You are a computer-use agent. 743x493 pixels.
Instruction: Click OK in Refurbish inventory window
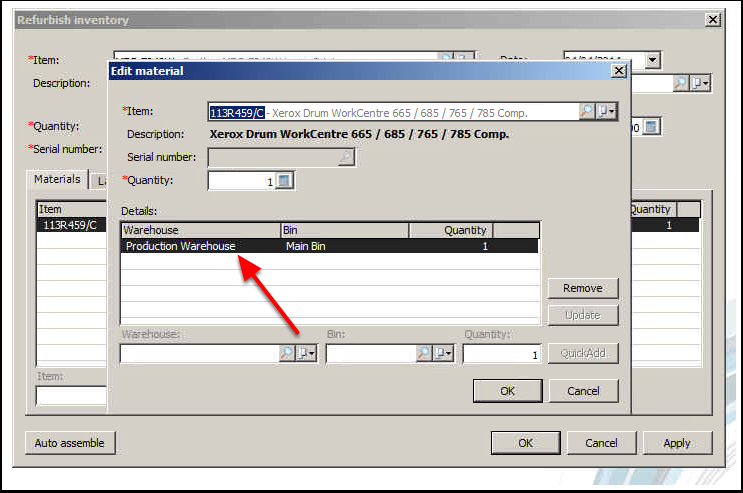[x=526, y=443]
